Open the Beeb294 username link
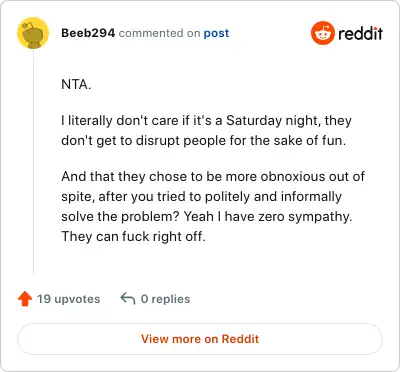Screen dimensions: 400x372 pos(88,33)
